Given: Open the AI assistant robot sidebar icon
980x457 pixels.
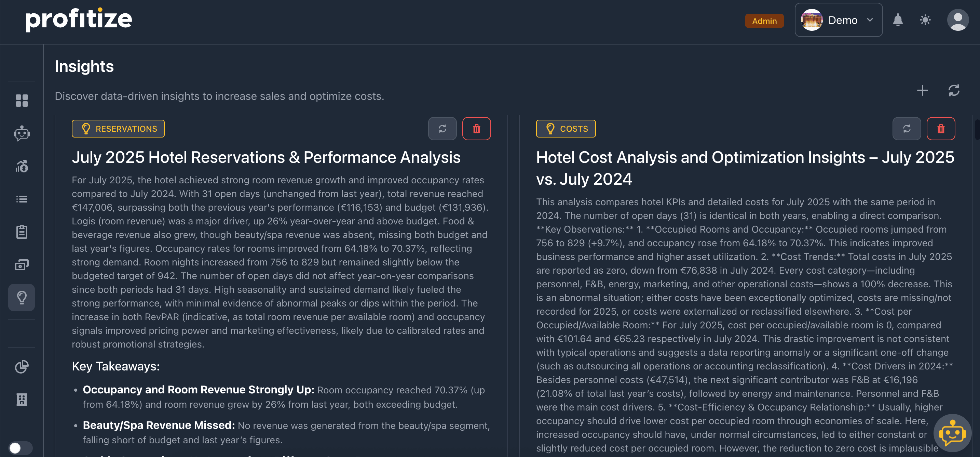Looking at the screenshot, I should pos(22,133).
